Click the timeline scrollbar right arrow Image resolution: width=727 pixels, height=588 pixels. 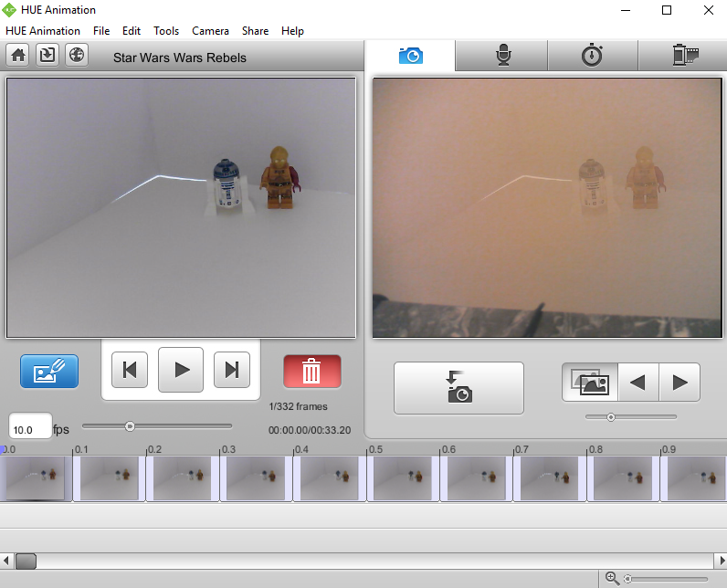pyautogui.click(x=721, y=561)
